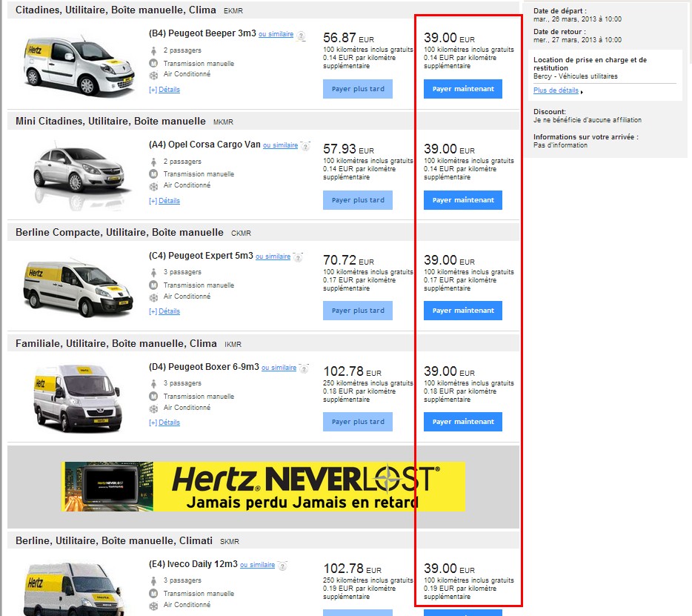
Task: Click air conditioning icon for Opel Corsa
Action: 153,186
